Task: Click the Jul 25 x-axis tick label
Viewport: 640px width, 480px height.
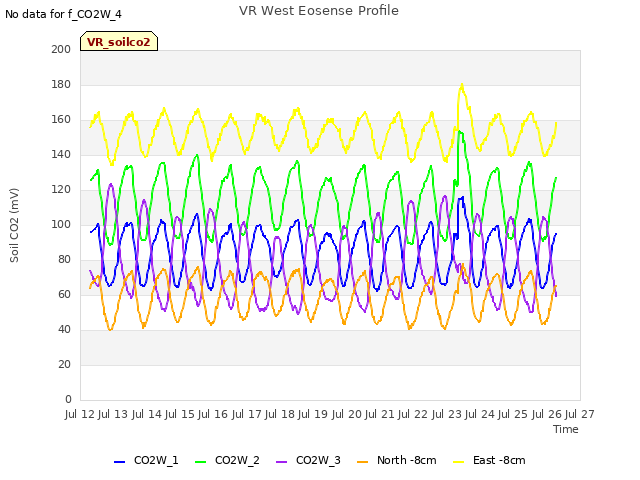Action: point(513,414)
